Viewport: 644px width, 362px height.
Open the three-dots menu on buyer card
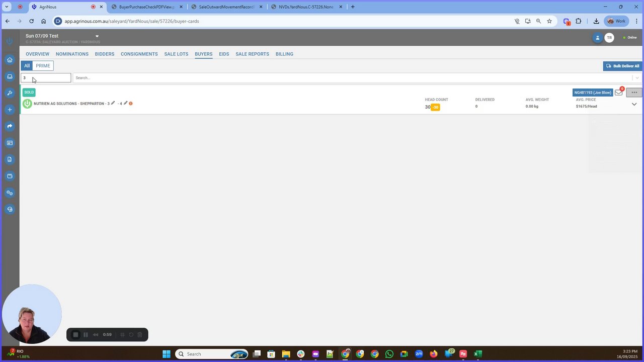click(x=634, y=93)
